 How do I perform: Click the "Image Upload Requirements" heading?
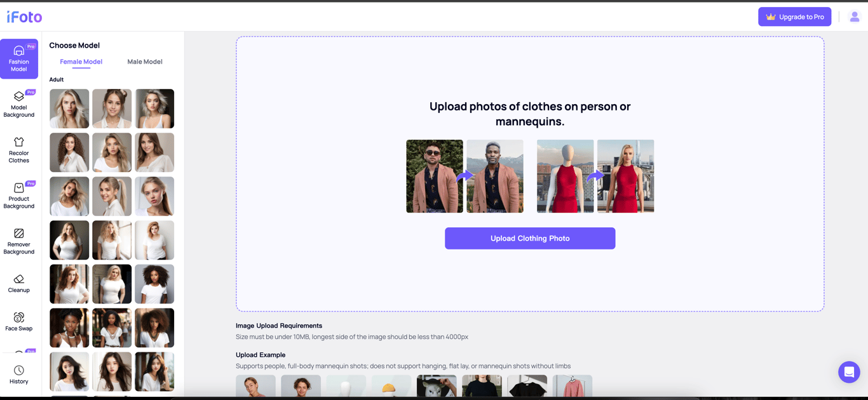click(279, 326)
